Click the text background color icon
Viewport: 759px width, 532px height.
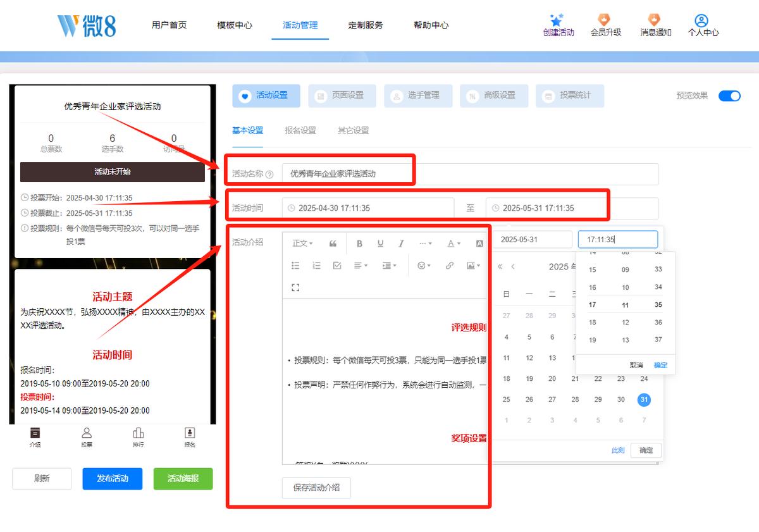(x=479, y=244)
